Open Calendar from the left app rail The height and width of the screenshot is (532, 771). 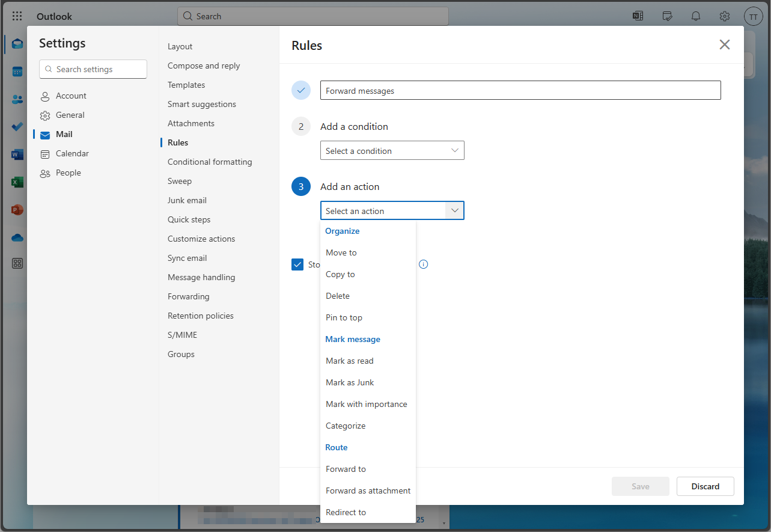point(17,72)
